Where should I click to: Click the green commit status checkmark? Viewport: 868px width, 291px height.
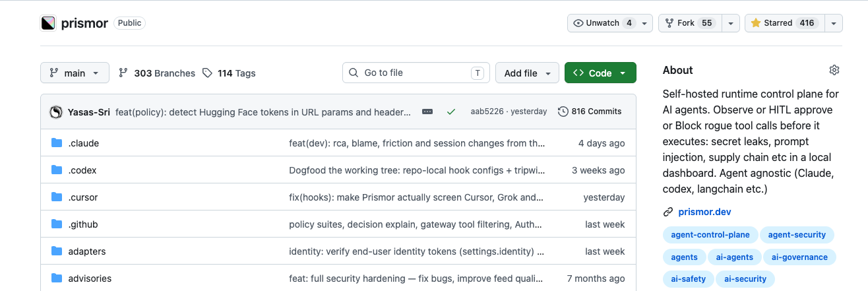[x=451, y=112]
